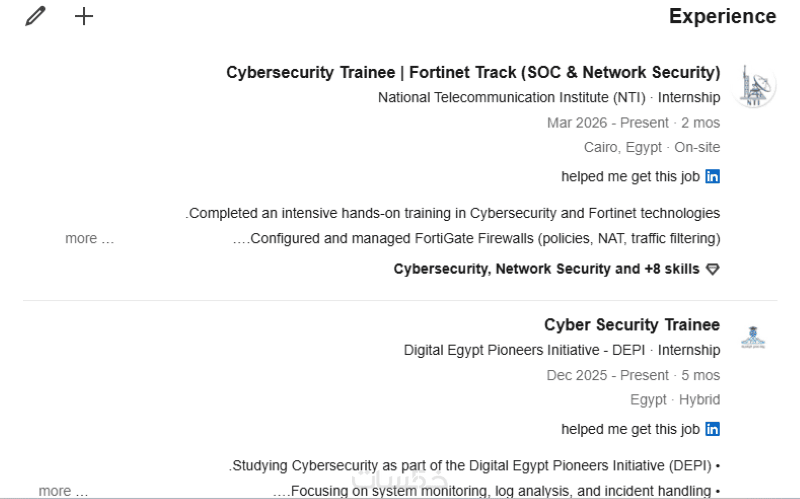The height and width of the screenshot is (499, 800).
Task: Click 'Mar 2026 - Present · 2 mos' date
Action: tap(633, 123)
